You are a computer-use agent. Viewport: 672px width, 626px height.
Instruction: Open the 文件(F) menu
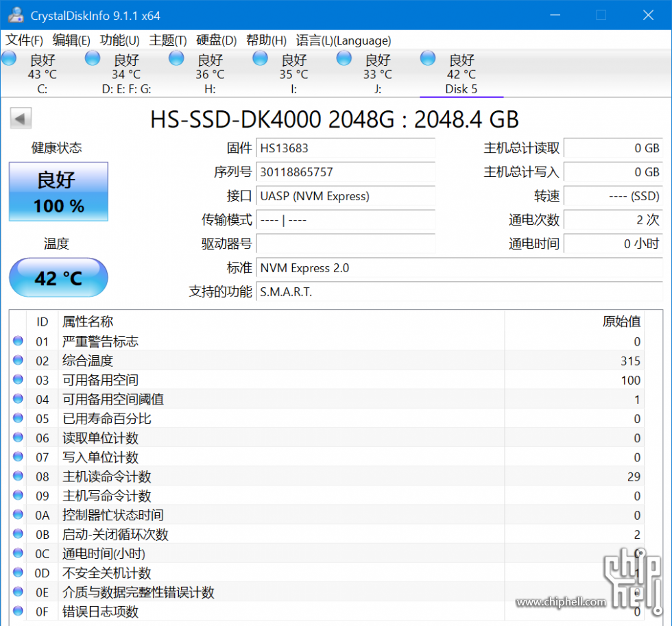tap(24, 40)
